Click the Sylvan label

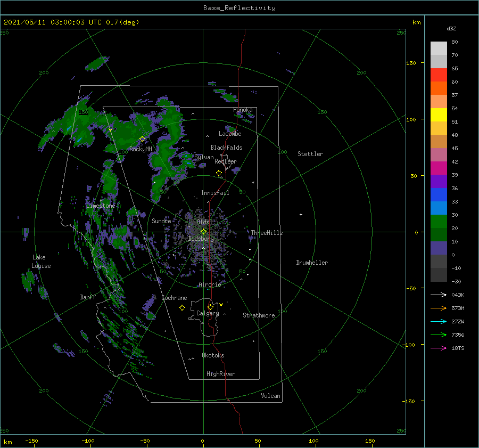pos(204,158)
